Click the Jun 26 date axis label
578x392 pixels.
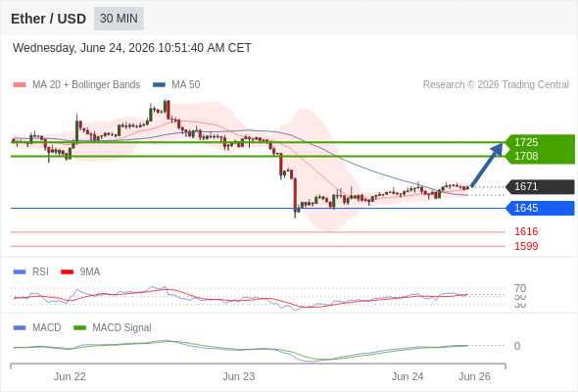[x=474, y=376]
